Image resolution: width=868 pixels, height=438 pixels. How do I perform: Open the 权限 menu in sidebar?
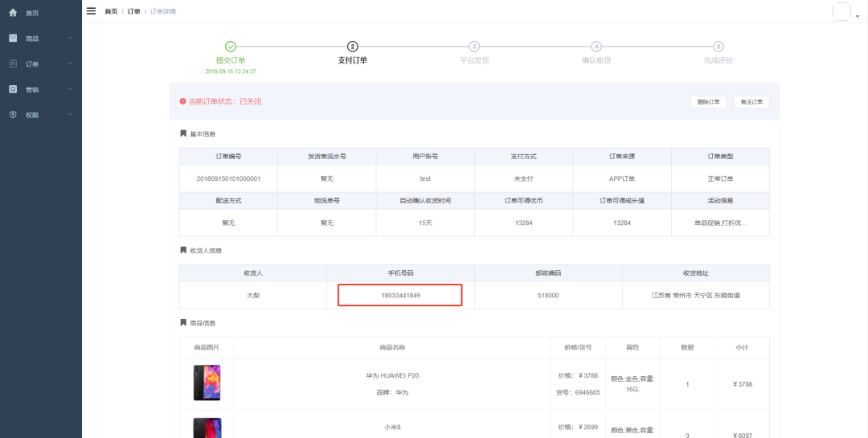32,115
